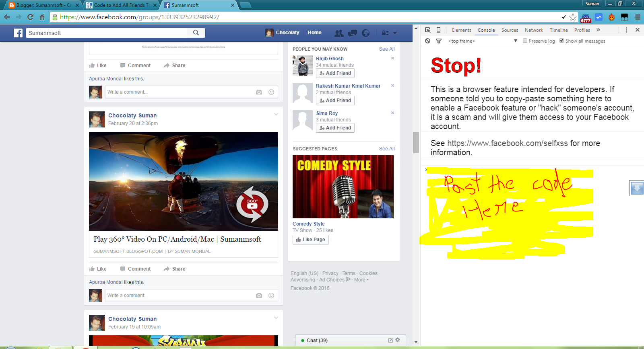Dismiss Rakesh Kumar Kmal Kumar suggestion
644x349 pixels.
392,86
